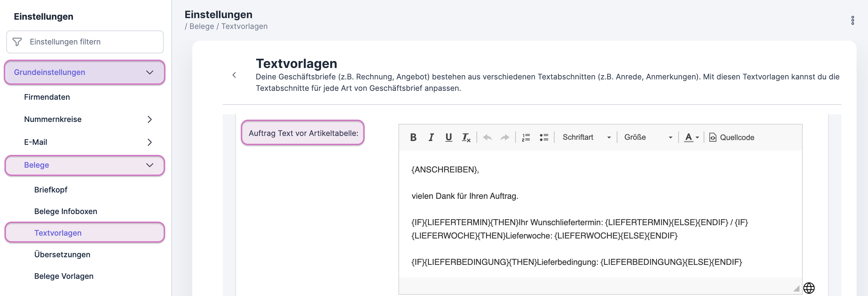Go back using the left chevron arrow
Image resolution: width=868 pixels, height=296 pixels.
coord(234,75)
